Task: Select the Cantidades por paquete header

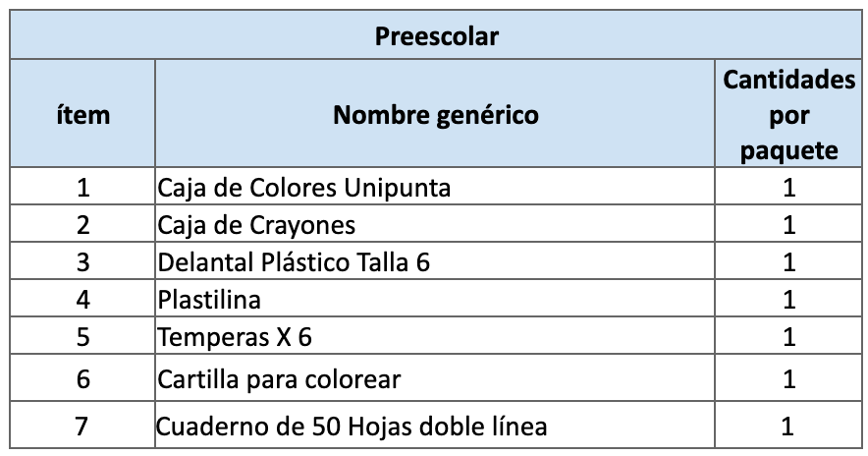Action: [x=788, y=114]
